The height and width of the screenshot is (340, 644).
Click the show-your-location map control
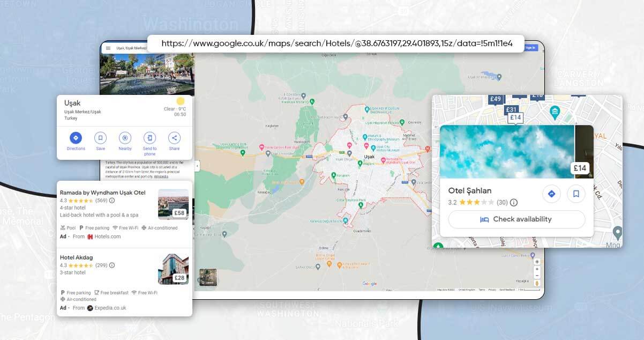click(537, 262)
